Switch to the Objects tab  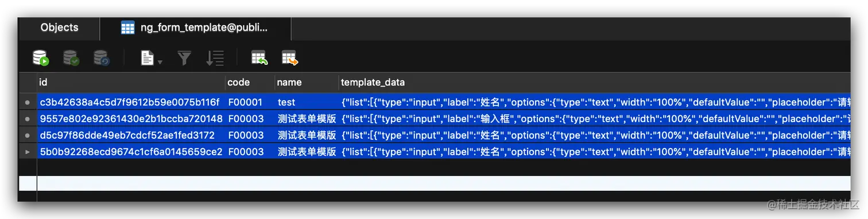(x=59, y=28)
